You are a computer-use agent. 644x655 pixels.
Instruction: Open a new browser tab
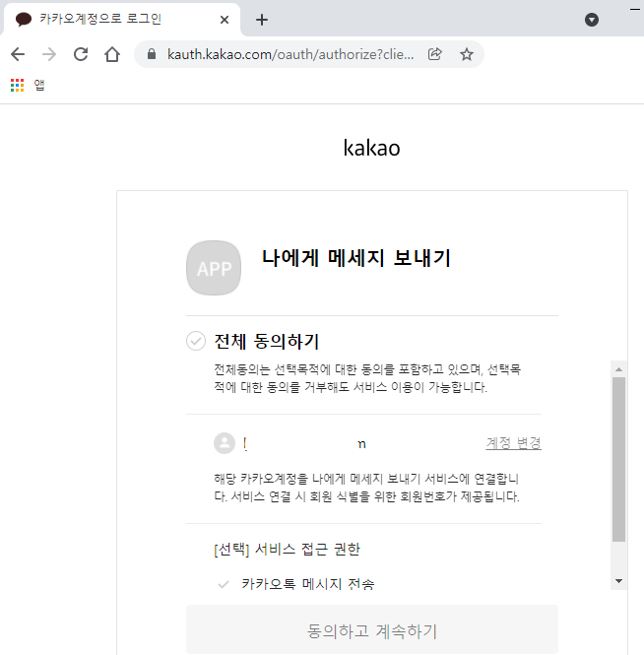pos(262,20)
